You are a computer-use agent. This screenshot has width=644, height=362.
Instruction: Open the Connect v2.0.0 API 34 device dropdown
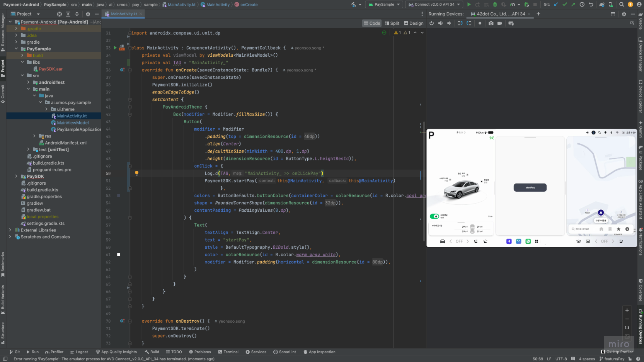[434, 5]
